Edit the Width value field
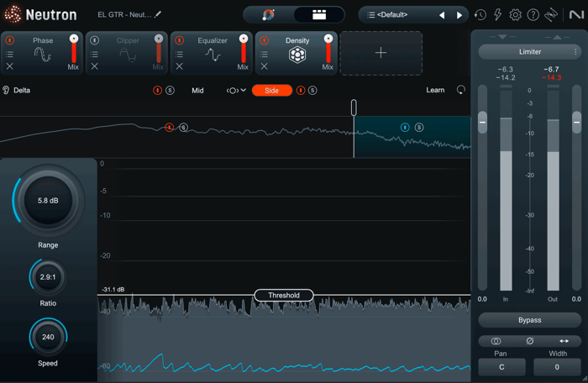588x383 pixels. [x=557, y=367]
